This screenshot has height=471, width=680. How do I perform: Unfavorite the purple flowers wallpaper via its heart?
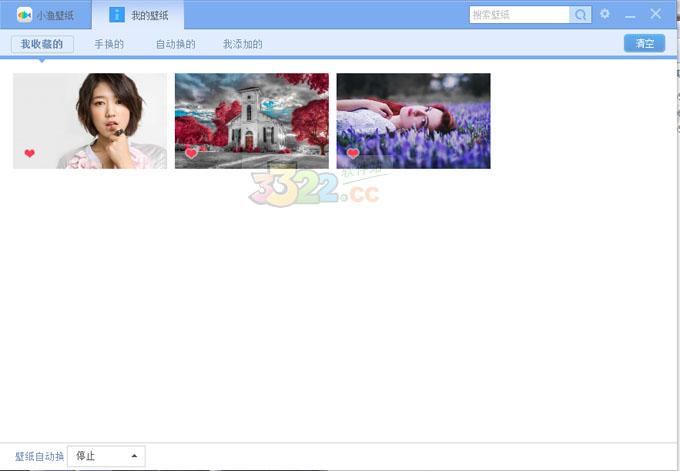(x=353, y=153)
